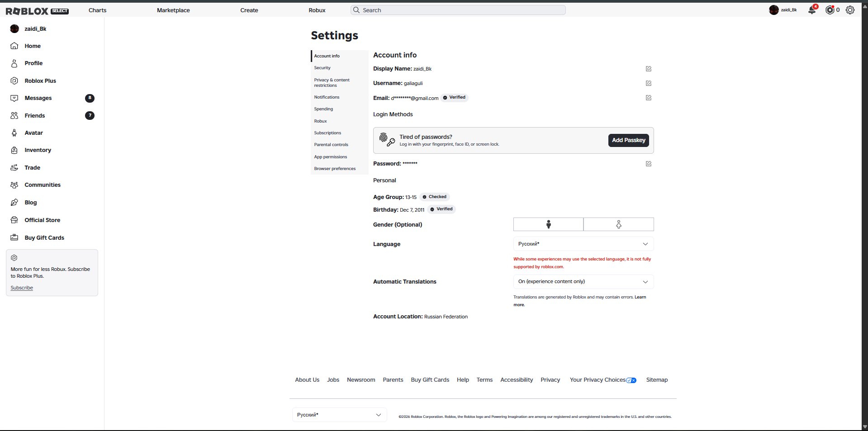Viewport: 868px width, 431px height.
Task: Click the page scrollbar down arrow
Action: [865, 426]
